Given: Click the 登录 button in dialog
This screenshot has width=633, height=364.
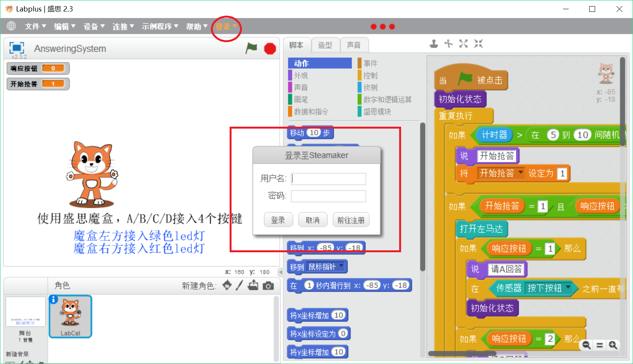Looking at the screenshot, I should pos(278,220).
